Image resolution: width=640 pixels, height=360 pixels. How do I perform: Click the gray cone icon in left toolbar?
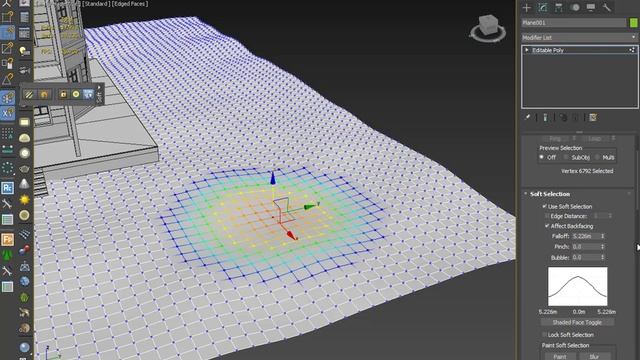tap(24, 184)
